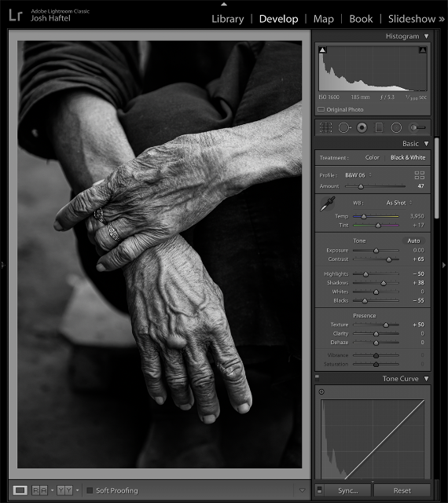Pick the White Balance eyedropper tool
This screenshot has width=448, height=503.
pos(327,204)
